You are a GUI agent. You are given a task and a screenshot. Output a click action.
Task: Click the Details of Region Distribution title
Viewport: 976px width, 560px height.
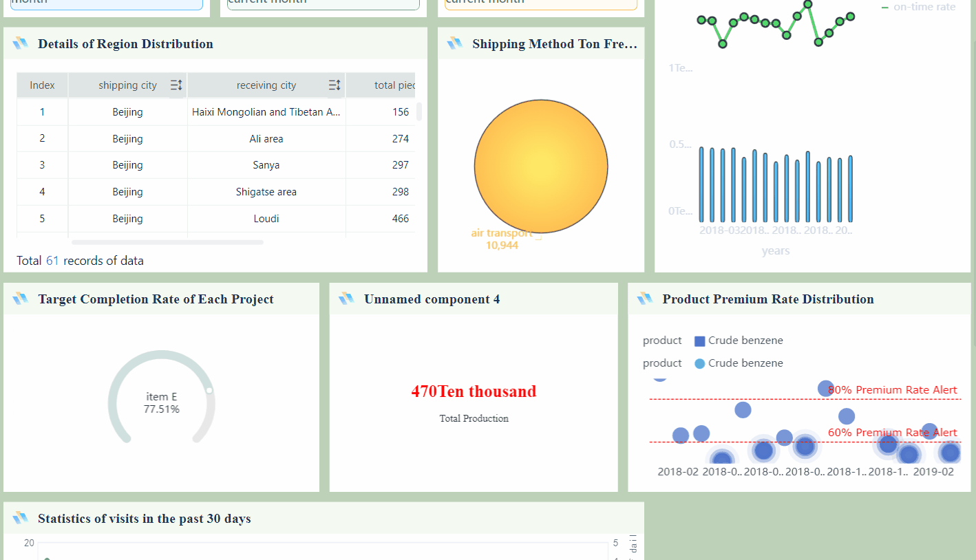click(125, 44)
